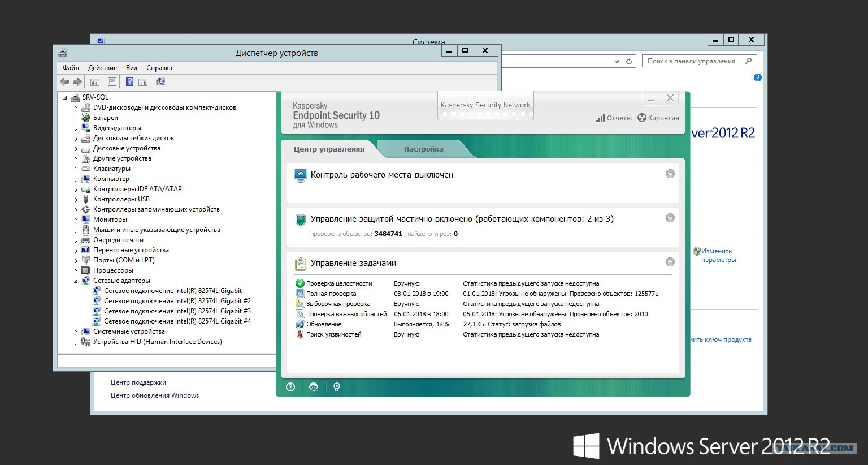Expand the Управление защитой section
Screen dimensions: 868x465
[670, 218]
